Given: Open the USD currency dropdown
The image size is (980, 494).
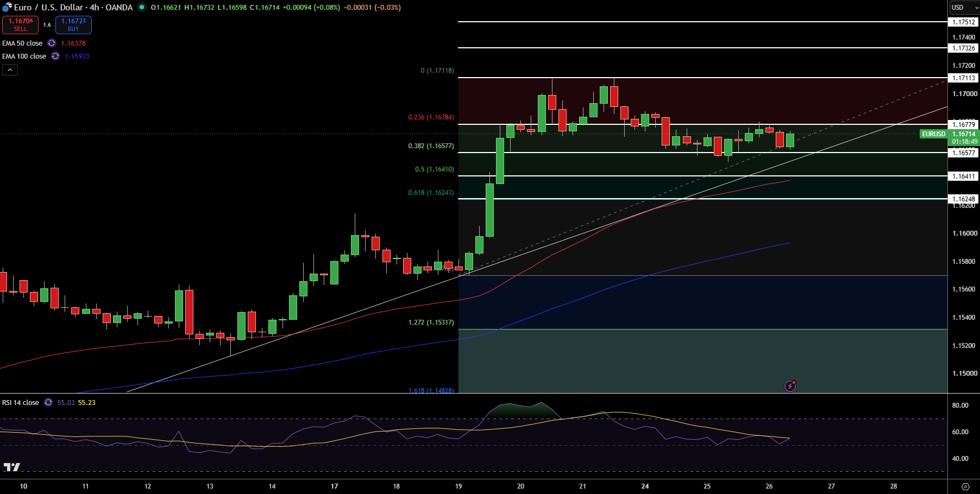Looking at the screenshot, I should [x=964, y=7].
